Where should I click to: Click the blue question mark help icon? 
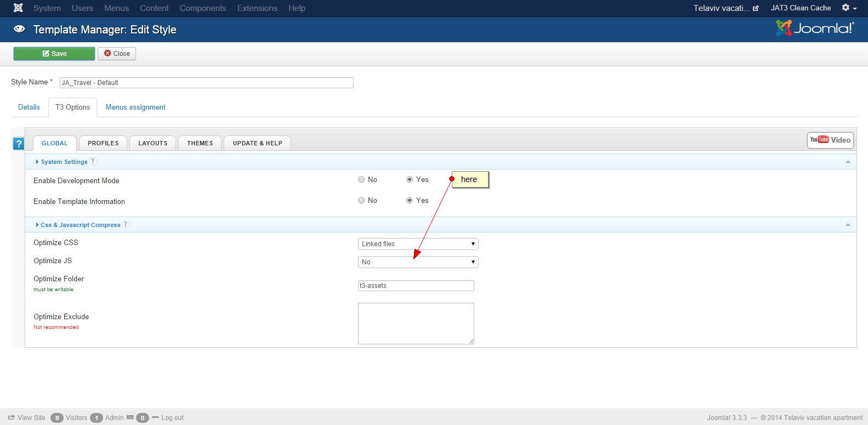click(19, 144)
